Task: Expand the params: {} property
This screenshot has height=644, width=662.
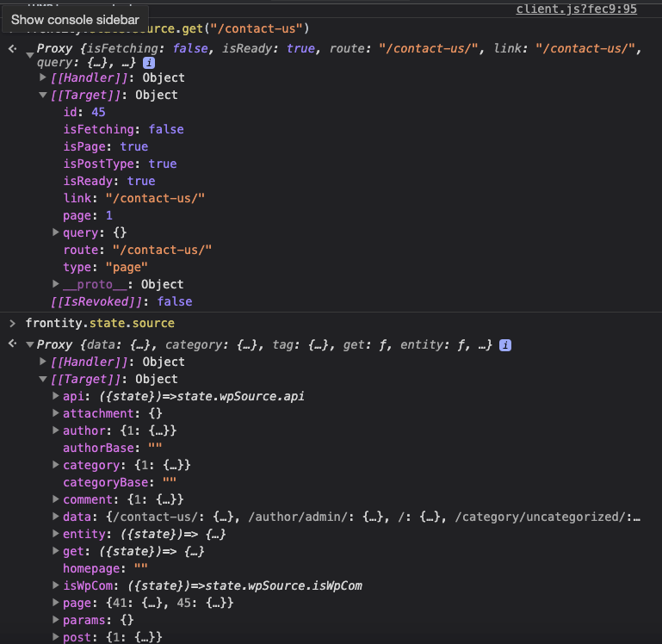Action: click(56, 620)
